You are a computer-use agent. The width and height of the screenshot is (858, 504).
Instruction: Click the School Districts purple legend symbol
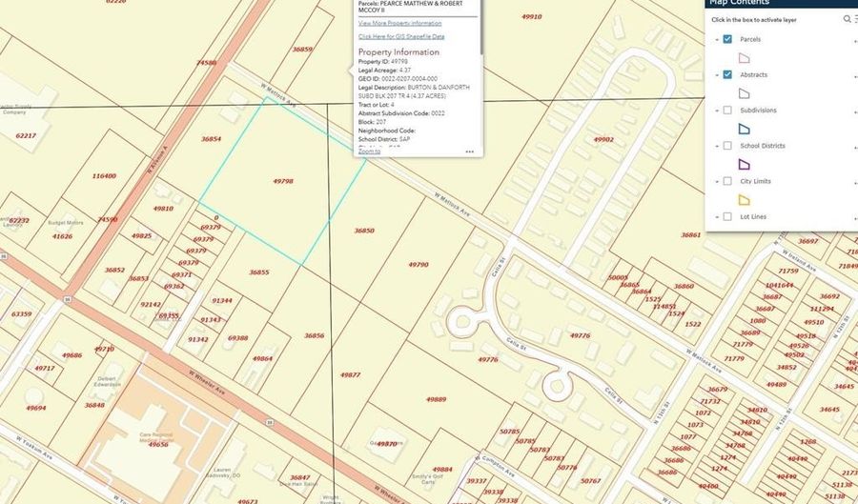[744, 164]
